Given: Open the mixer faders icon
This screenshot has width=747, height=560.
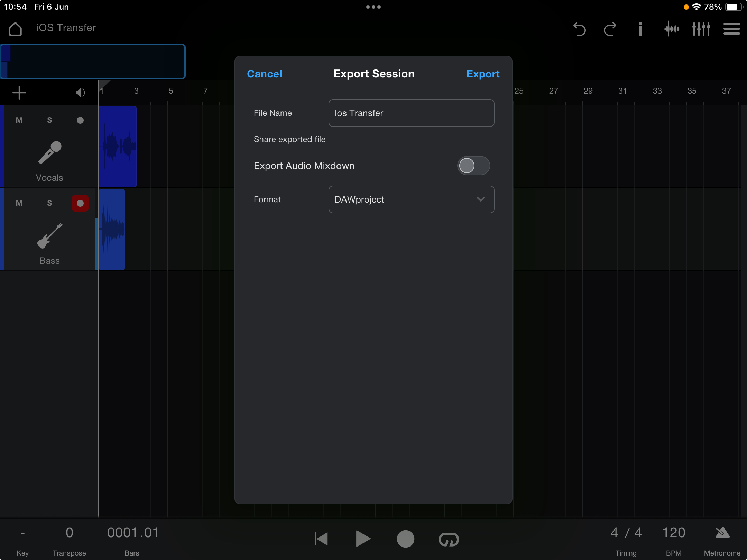Looking at the screenshot, I should click(x=701, y=29).
